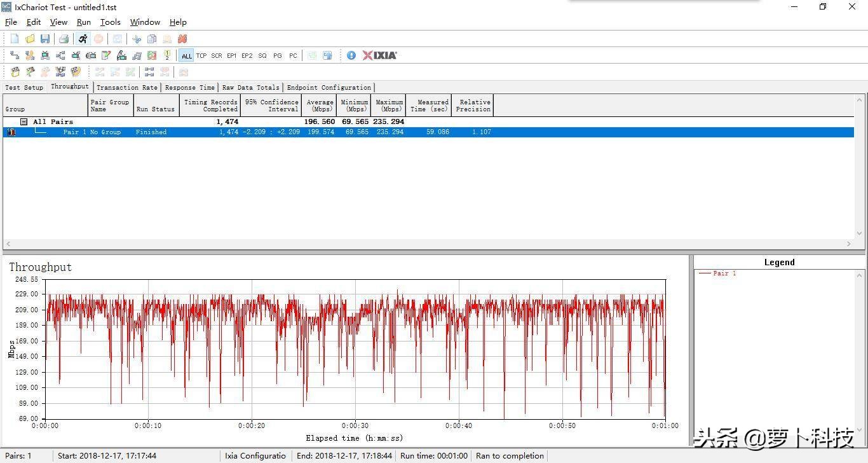The image size is (868, 463).
Task: Click the blue info icon near IXIA logo
Action: (x=351, y=55)
